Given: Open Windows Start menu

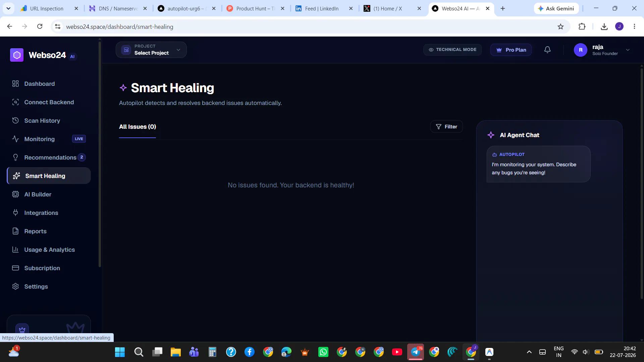Looking at the screenshot, I should [120, 352].
